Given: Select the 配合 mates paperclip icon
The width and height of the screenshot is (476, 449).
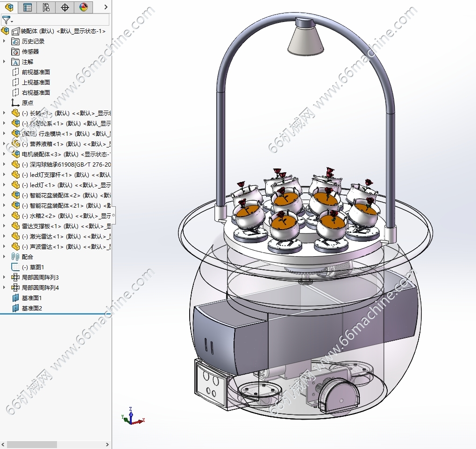Looking at the screenshot, I should [x=15, y=257].
